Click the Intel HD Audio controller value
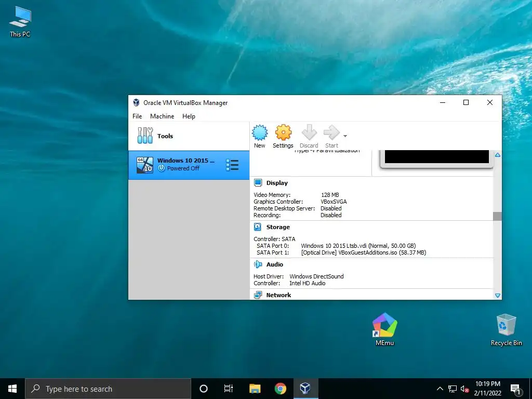The image size is (532, 399). 307,283
